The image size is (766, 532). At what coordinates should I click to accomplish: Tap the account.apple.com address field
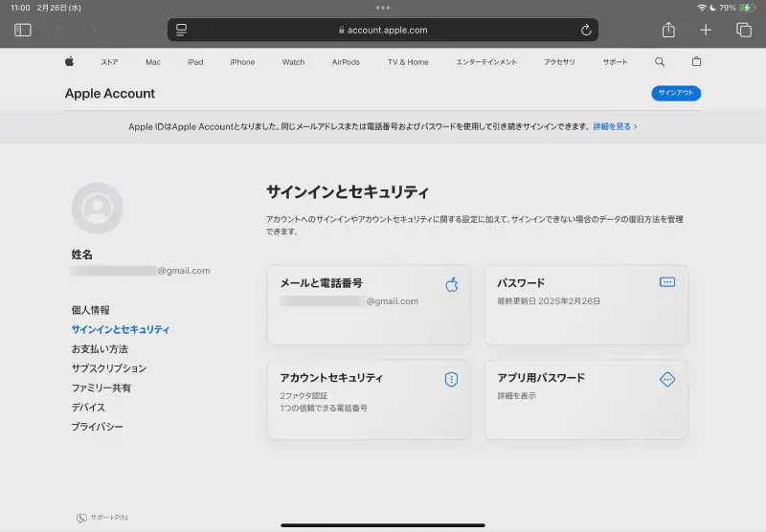pos(383,30)
